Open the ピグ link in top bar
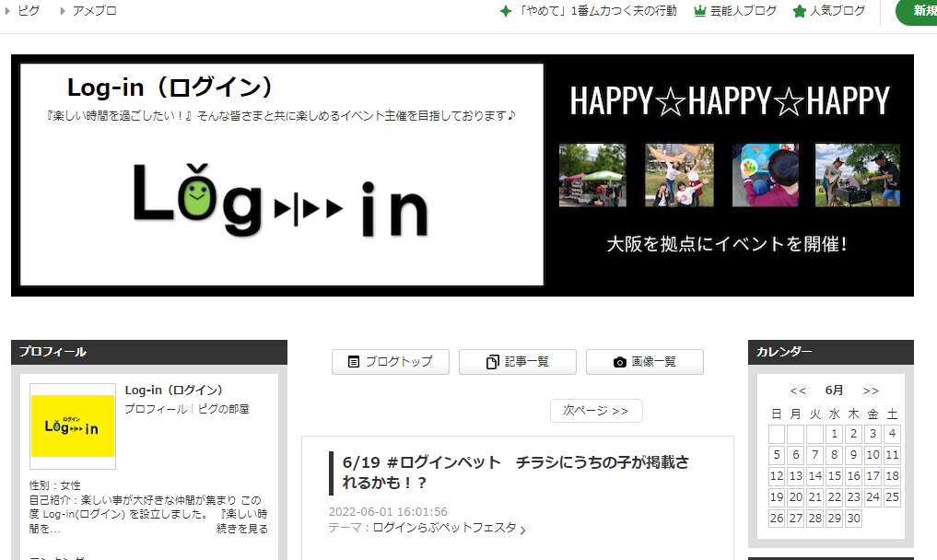This screenshot has height=560, width=937. click(28, 11)
